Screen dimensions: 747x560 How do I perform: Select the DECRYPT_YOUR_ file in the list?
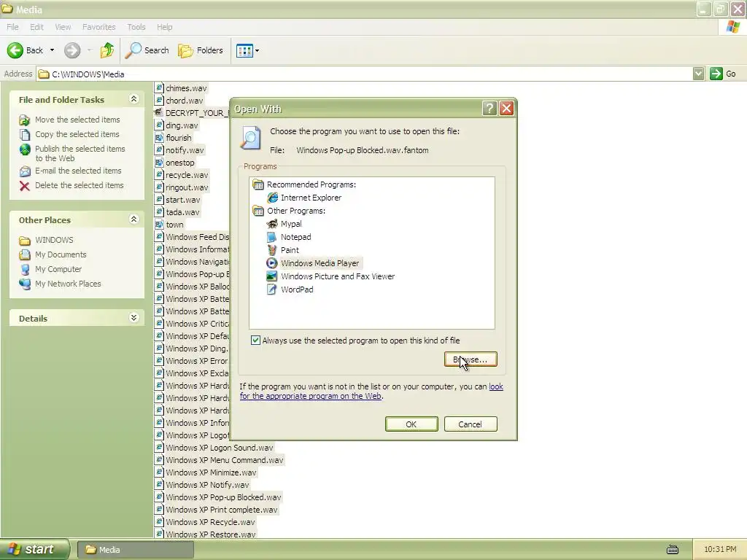pyautogui.click(x=192, y=113)
